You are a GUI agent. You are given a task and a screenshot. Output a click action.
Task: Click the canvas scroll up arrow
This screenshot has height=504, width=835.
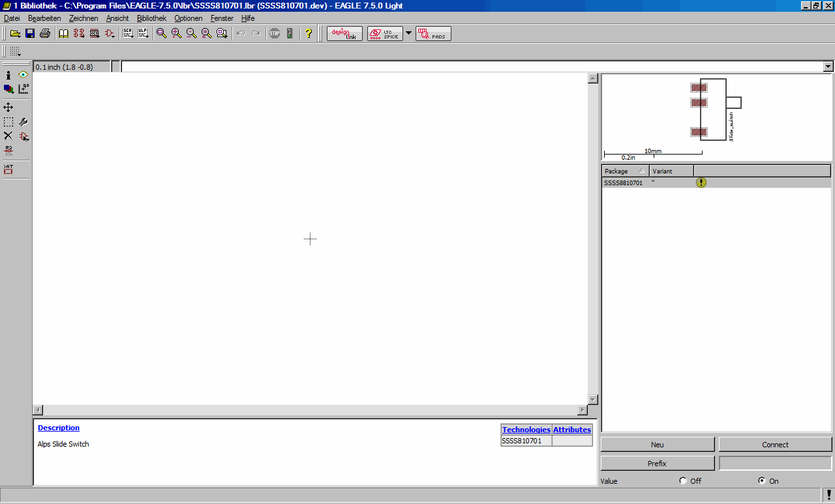click(x=593, y=78)
